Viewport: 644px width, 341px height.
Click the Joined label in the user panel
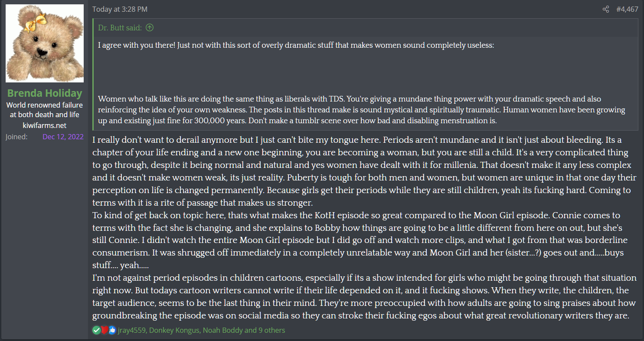(x=16, y=137)
